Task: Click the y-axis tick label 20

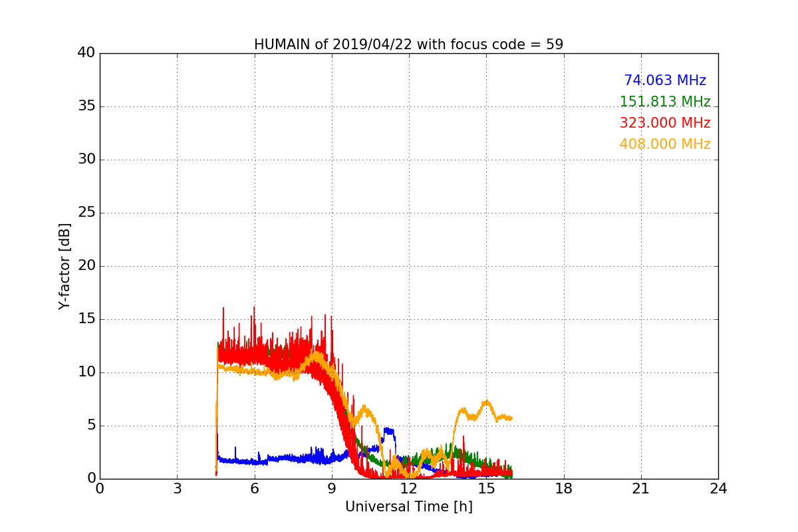Action: tap(86, 266)
